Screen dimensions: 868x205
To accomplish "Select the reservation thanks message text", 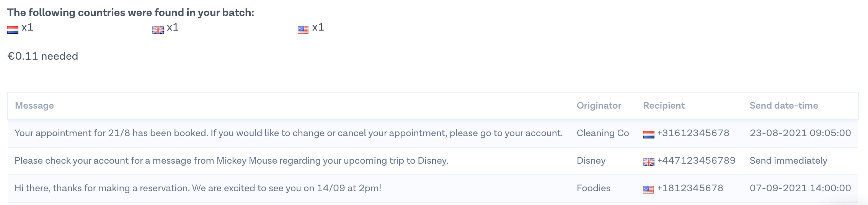I will pyautogui.click(x=198, y=188).
